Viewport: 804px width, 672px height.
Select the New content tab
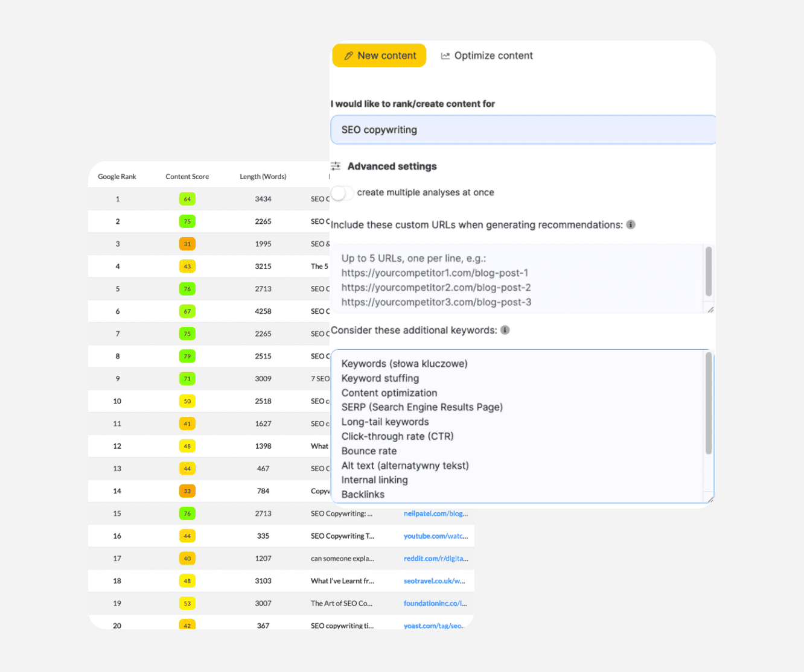click(x=379, y=55)
